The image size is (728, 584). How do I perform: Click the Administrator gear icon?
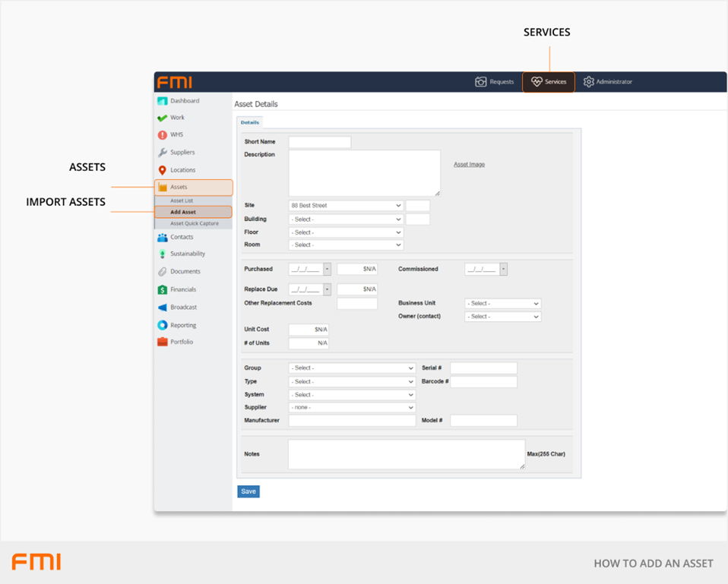[588, 82]
